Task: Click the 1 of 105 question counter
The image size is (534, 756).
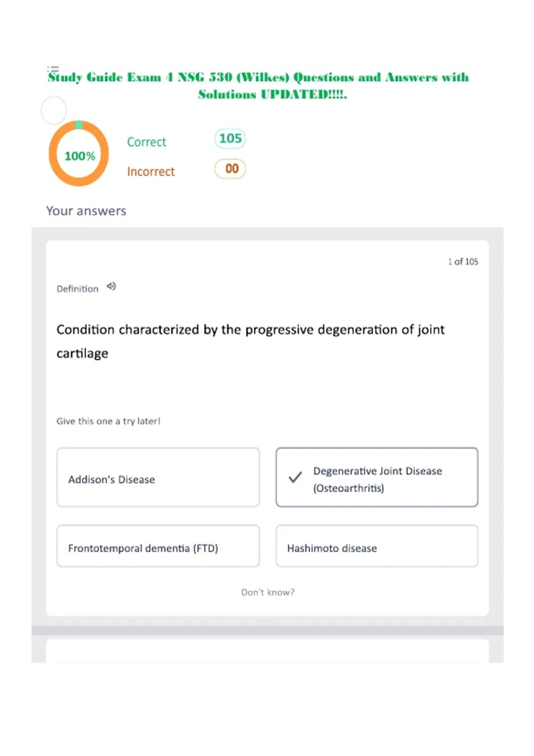Action: click(463, 261)
